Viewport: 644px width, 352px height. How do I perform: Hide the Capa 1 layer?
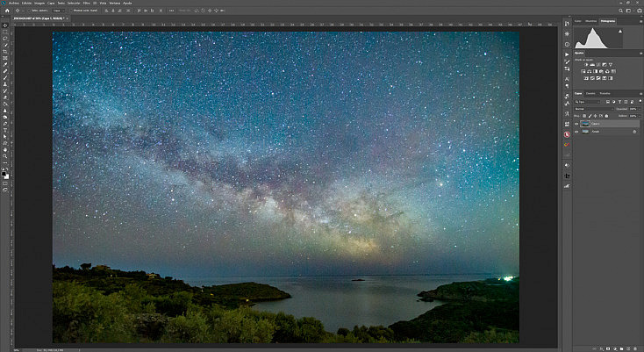click(576, 124)
